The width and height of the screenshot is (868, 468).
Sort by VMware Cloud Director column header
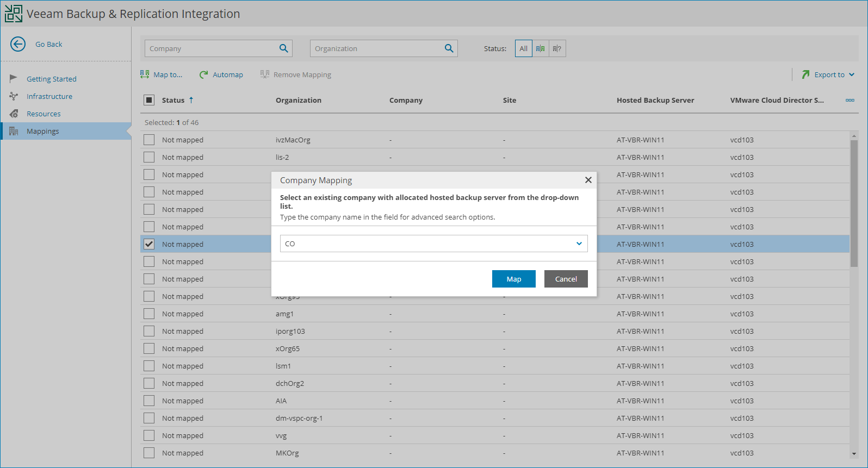click(777, 100)
